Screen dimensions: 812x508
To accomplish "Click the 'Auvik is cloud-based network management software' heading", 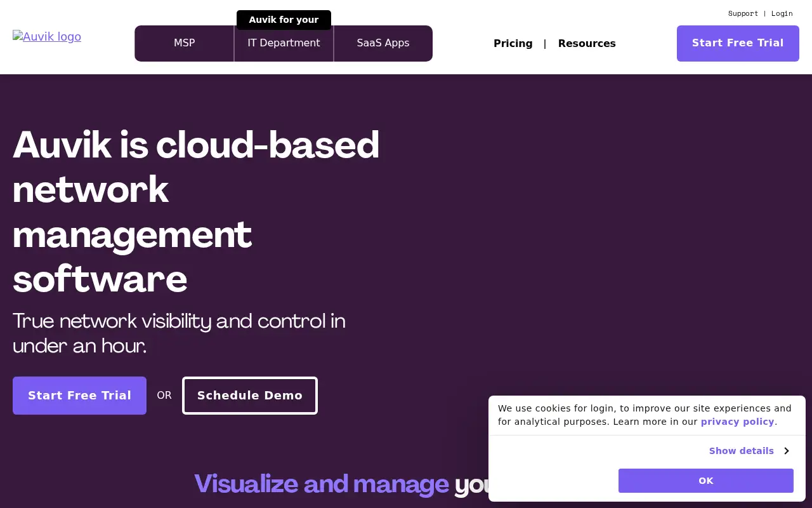I will tap(196, 211).
